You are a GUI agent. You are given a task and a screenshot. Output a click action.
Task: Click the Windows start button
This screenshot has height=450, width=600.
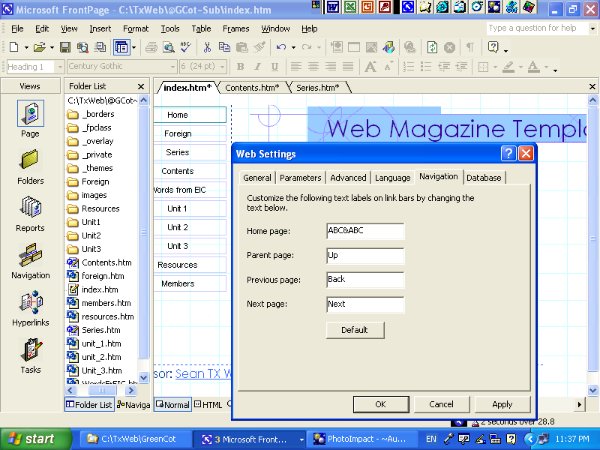[x=36, y=439]
